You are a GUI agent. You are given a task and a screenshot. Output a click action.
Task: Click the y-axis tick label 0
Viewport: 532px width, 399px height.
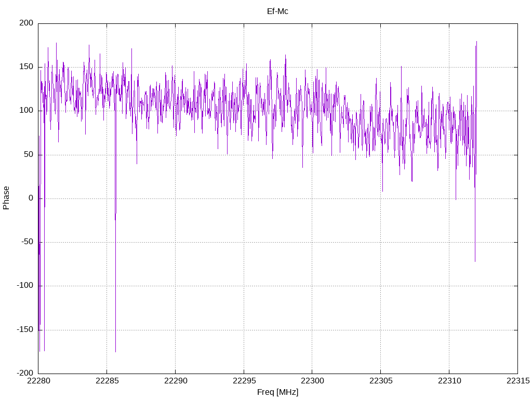[31, 198]
